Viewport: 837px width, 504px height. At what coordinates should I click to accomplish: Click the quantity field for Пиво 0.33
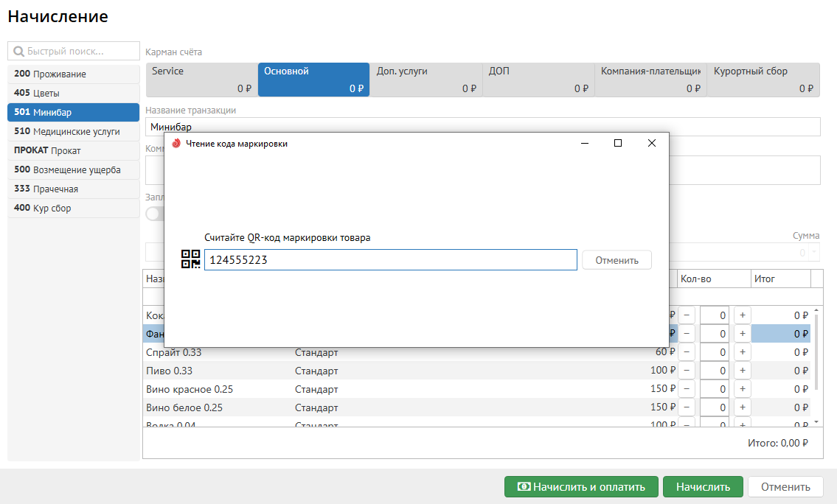(x=715, y=371)
